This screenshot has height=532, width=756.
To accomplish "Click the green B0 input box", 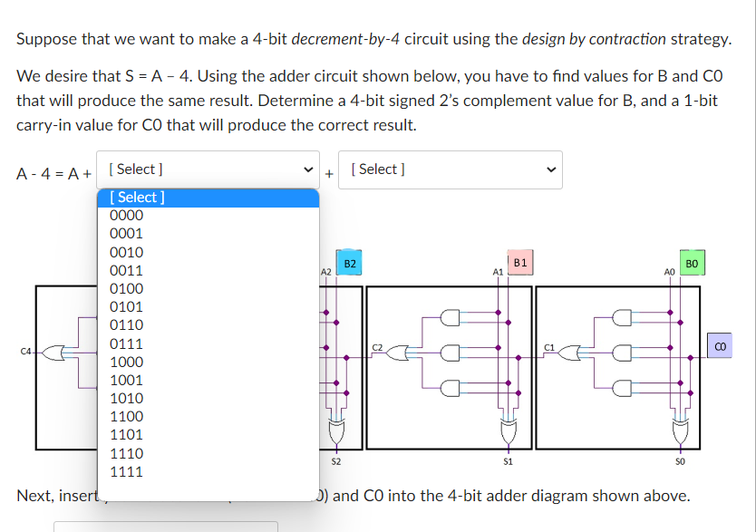I will tap(693, 263).
